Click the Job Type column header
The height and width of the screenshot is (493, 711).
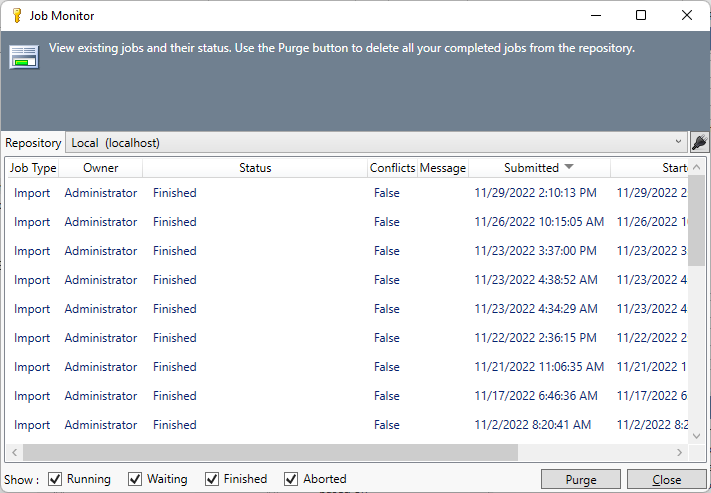[x=33, y=168]
